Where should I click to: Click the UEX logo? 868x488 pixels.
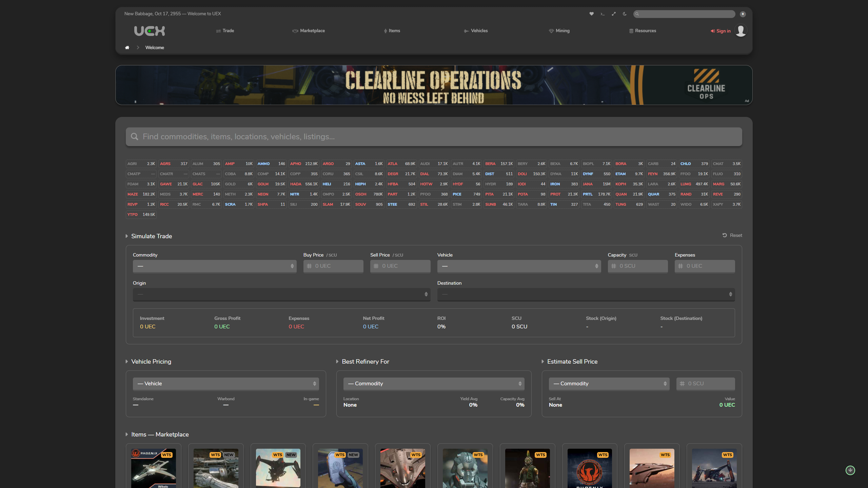coord(150,31)
